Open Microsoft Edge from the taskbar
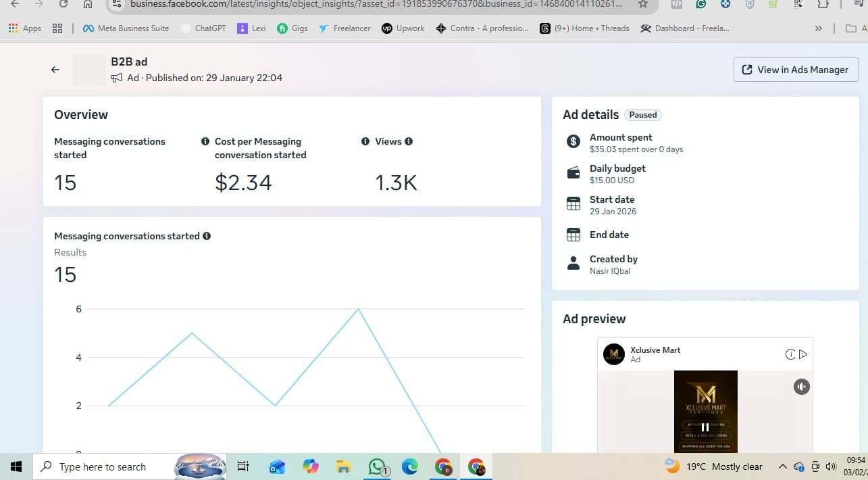868x480 pixels. pos(410,466)
